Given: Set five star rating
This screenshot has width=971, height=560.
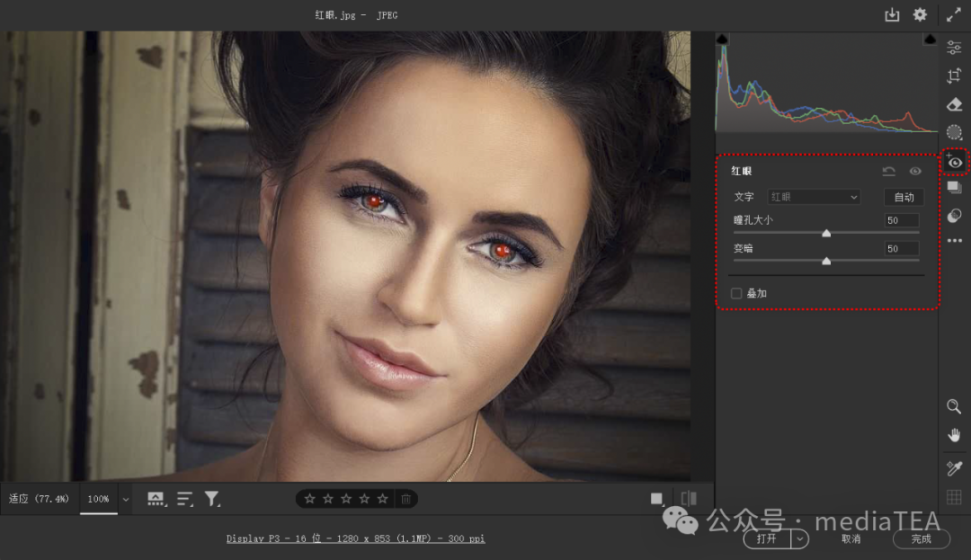Looking at the screenshot, I should (383, 499).
